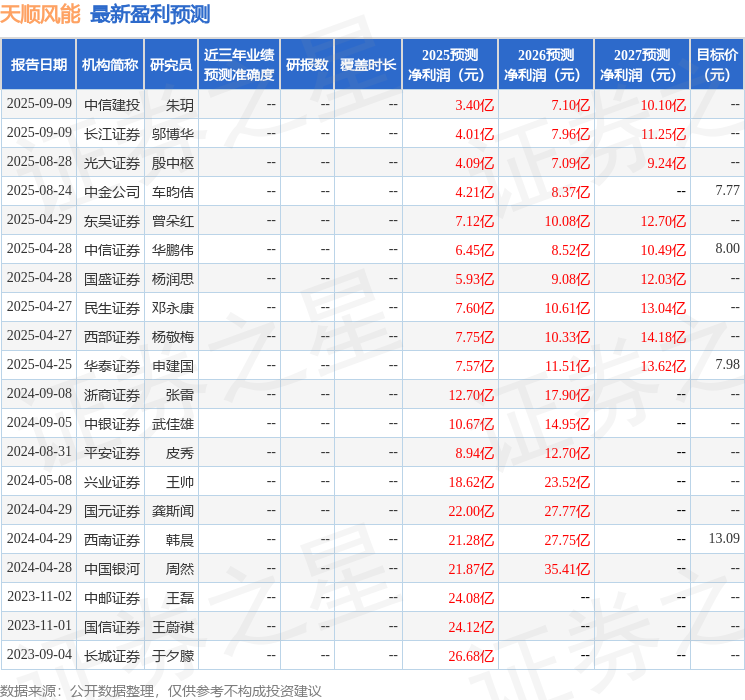Click the 2025预测净利润 column header
745x700 pixels.
click(450, 65)
